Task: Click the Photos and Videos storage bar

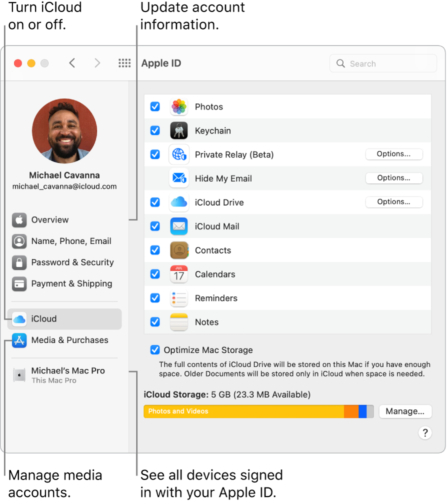Action: 240,411
